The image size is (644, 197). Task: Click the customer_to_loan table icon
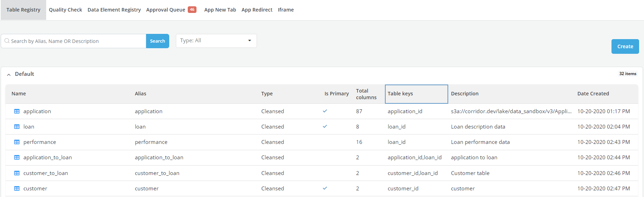[x=17, y=173]
